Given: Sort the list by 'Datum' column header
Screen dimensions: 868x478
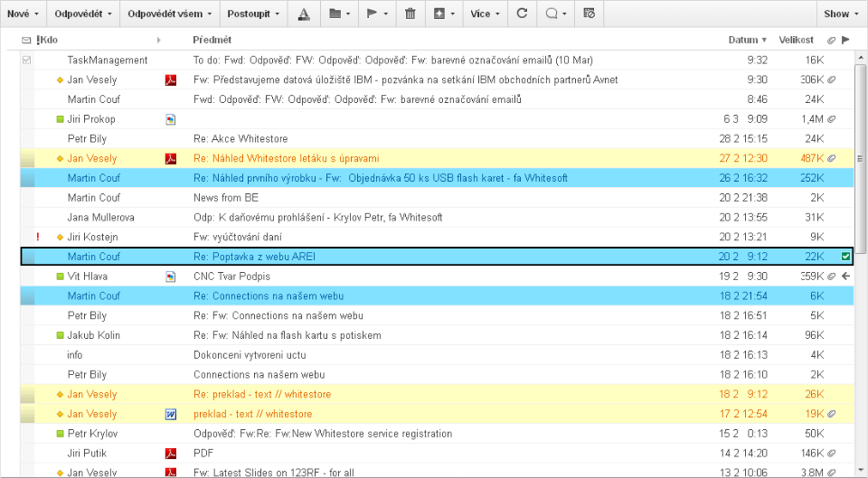Looking at the screenshot, I should tap(747, 40).
